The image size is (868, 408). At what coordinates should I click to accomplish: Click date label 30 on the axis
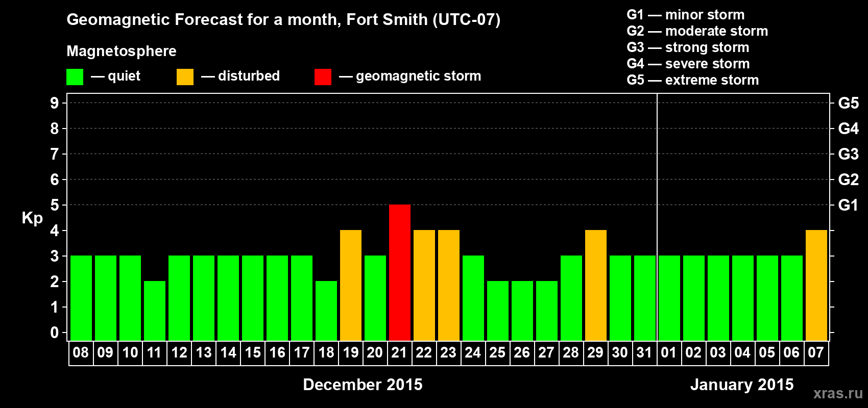pos(620,352)
